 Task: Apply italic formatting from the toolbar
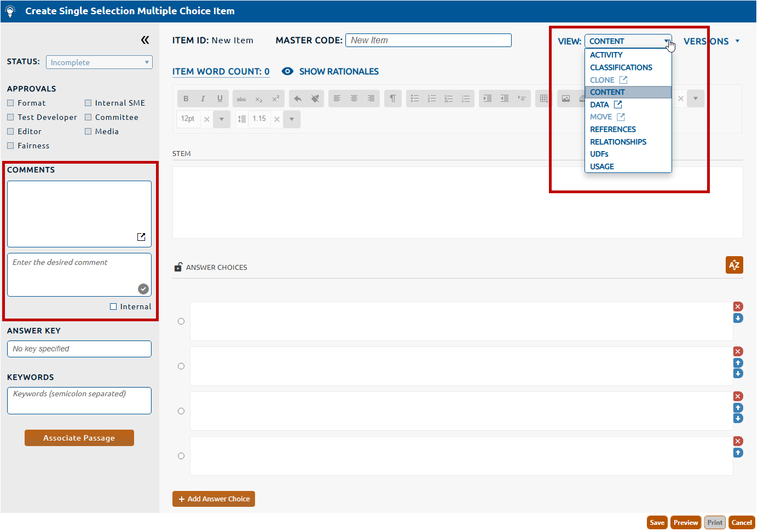pyautogui.click(x=203, y=99)
